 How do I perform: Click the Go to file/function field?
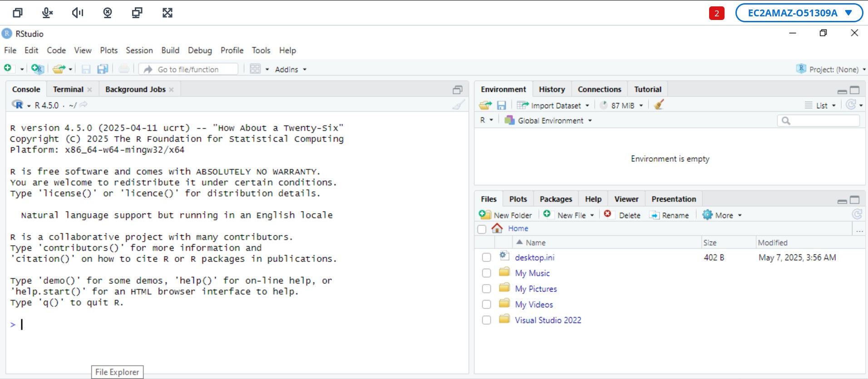click(x=188, y=69)
